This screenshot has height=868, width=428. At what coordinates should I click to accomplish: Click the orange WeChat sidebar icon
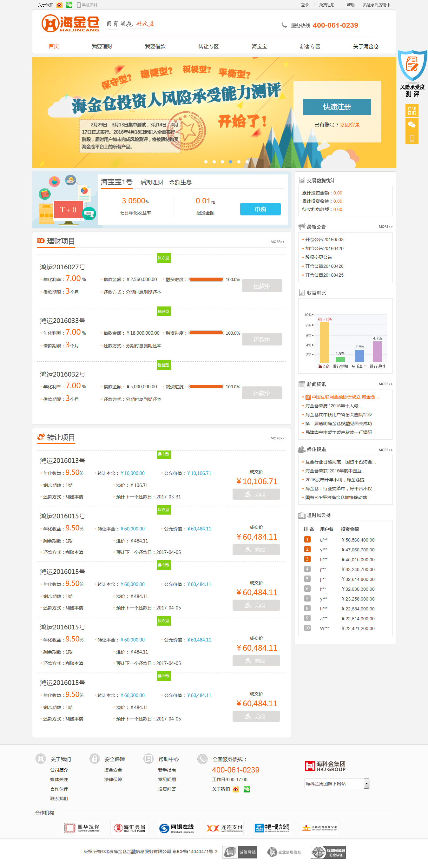coord(412,125)
